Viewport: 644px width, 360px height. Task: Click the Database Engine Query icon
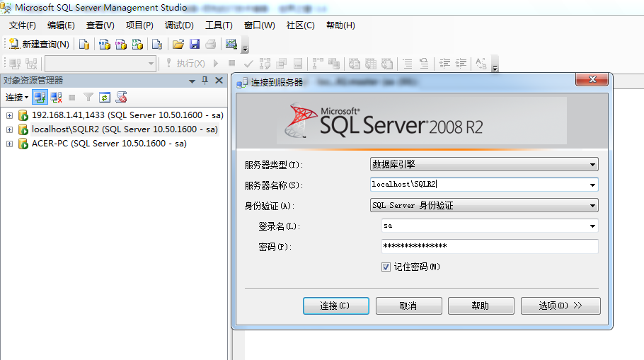[x=84, y=44]
